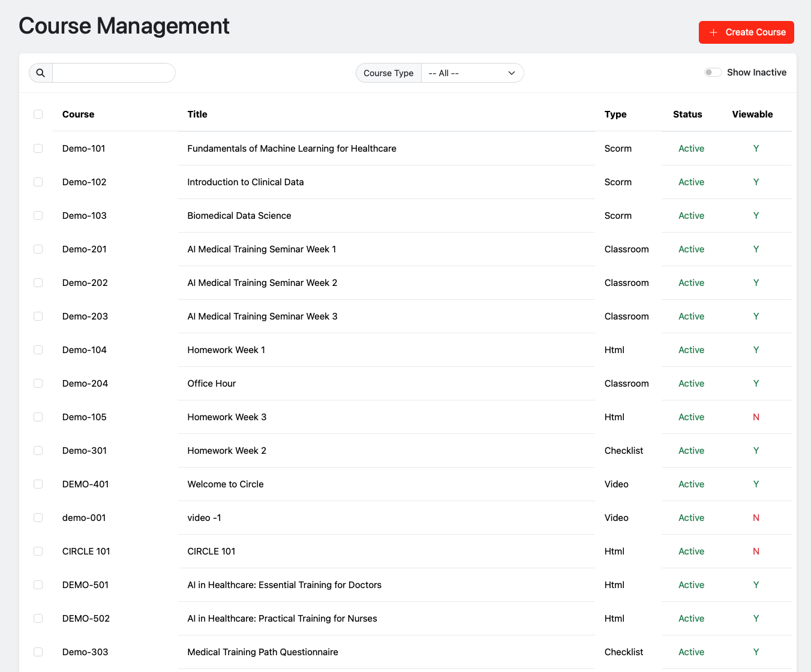
Task: Click the Active status for Demo-204
Action: pyautogui.click(x=691, y=384)
